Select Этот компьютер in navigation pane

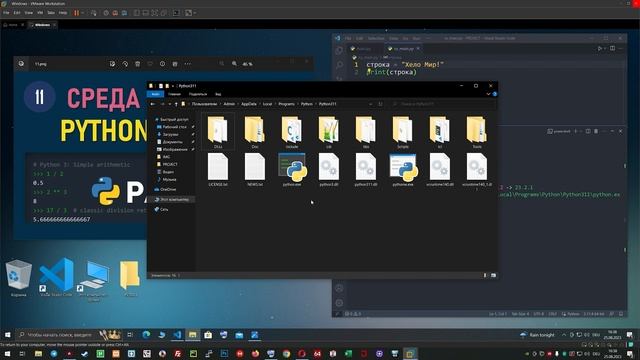171,200
